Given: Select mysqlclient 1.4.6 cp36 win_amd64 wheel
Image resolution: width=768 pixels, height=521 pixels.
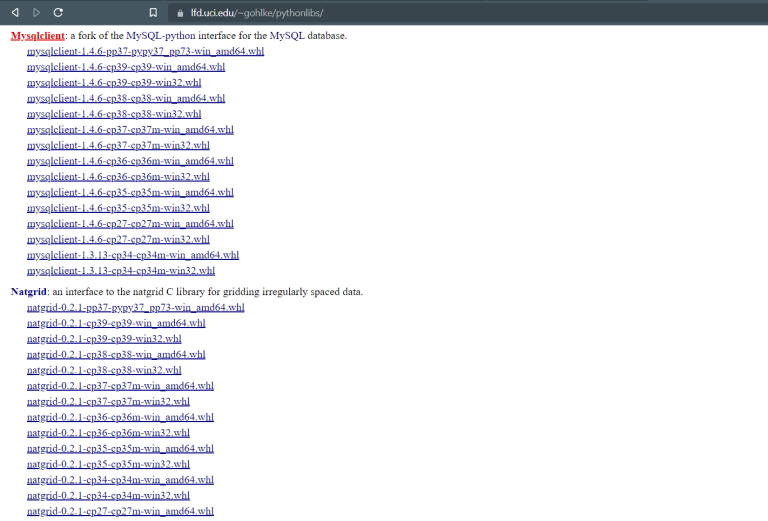Looking at the screenshot, I should point(129,160).
